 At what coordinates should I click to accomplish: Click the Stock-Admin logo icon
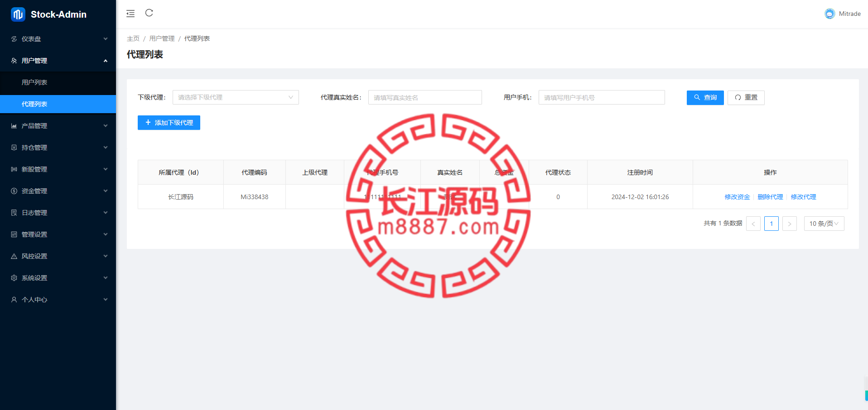click(18, 14)
